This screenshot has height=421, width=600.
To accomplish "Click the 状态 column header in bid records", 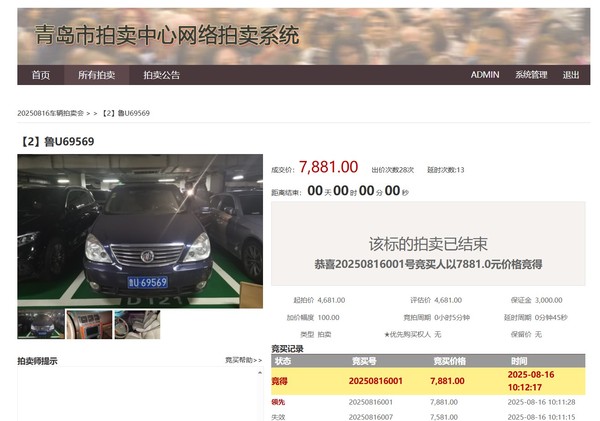I will coord(283,361).
